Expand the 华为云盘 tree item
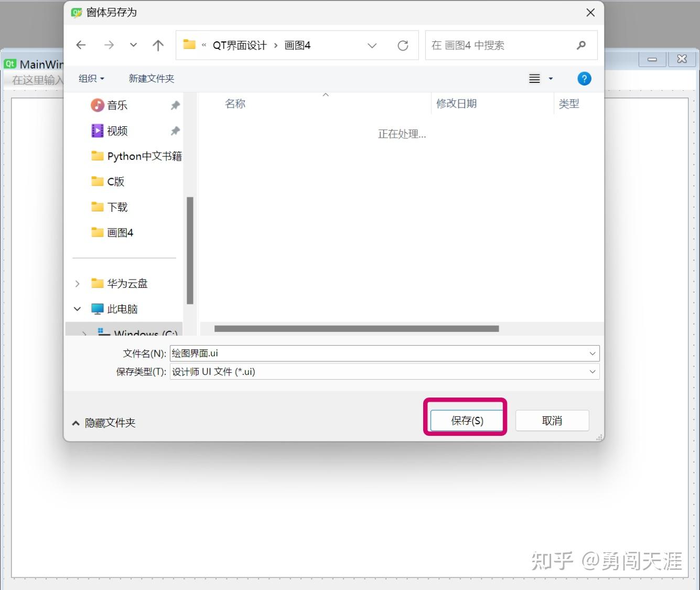700x590 pixels. (x=77, y=283)
